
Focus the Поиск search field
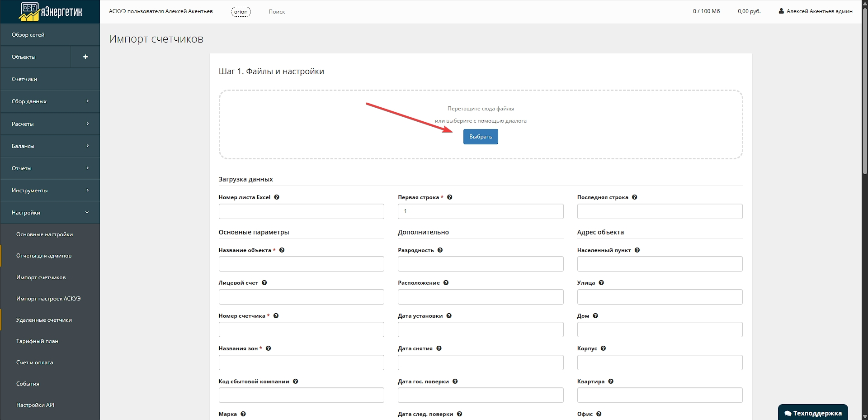click(277, 12)
